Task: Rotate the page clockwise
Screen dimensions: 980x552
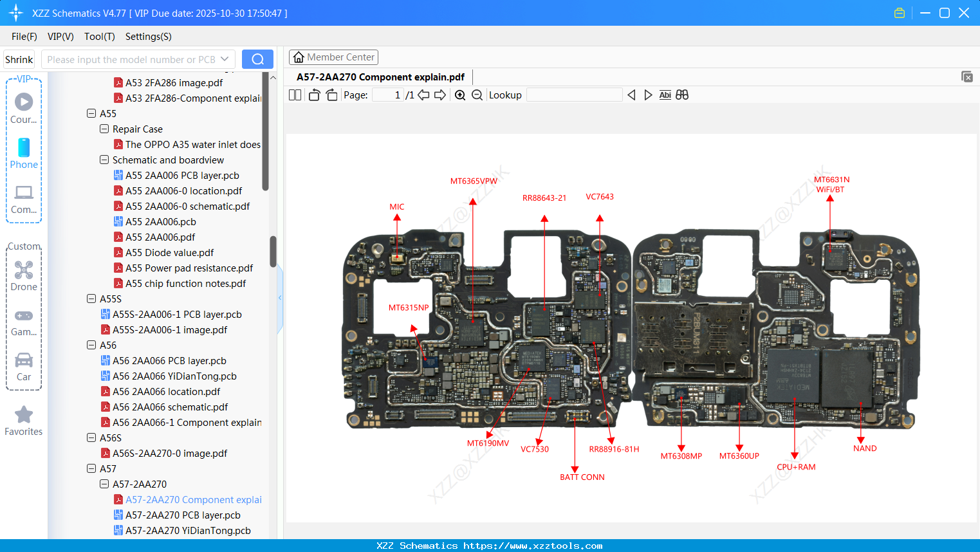Action: tap(331, 95)
